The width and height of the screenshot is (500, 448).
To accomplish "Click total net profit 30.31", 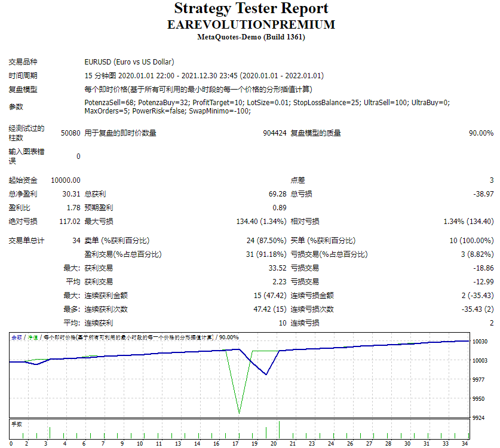I will click(72, 194).
